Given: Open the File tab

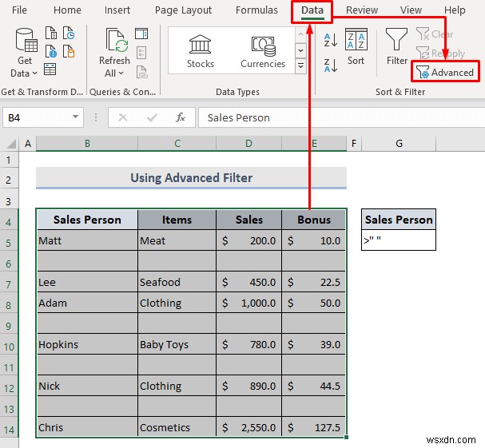Looking at the screenshot, I should [19, 10].
